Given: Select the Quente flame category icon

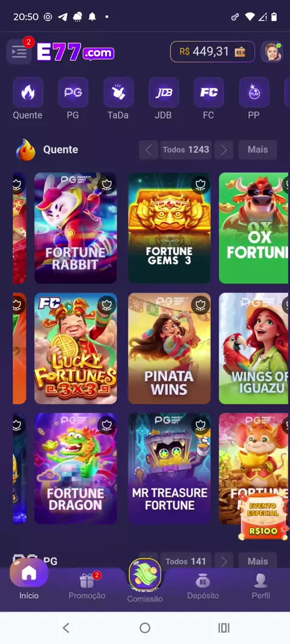Looking at the screenshot, I should pyautogui.click(x=28, y=92).
